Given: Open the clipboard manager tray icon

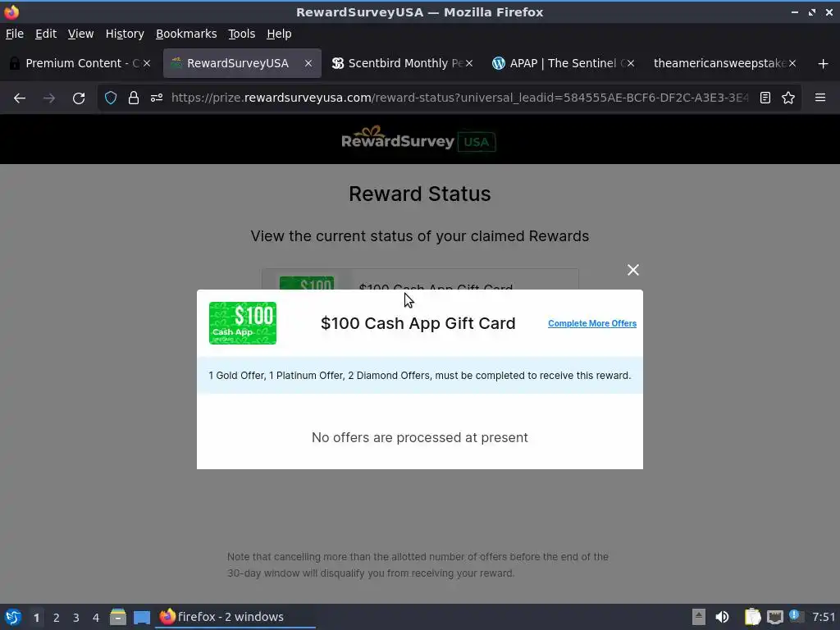Looking at the screenshot, I should 753,617.
